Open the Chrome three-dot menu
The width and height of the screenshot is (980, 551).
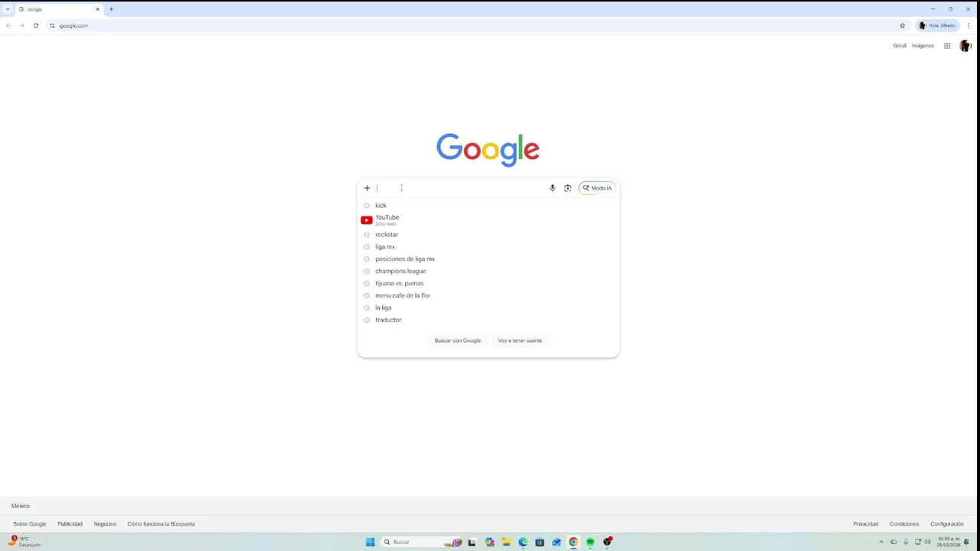click(969, 25)
